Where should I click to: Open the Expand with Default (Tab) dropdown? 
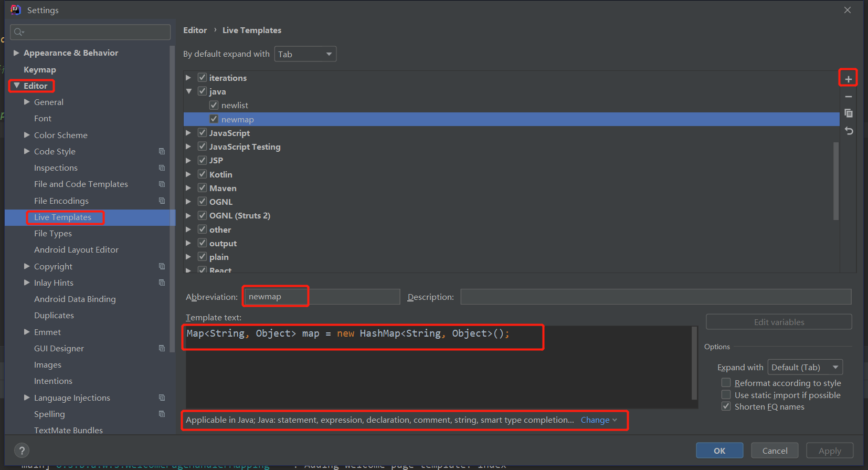pyautogui.click(x=805, y=367)
